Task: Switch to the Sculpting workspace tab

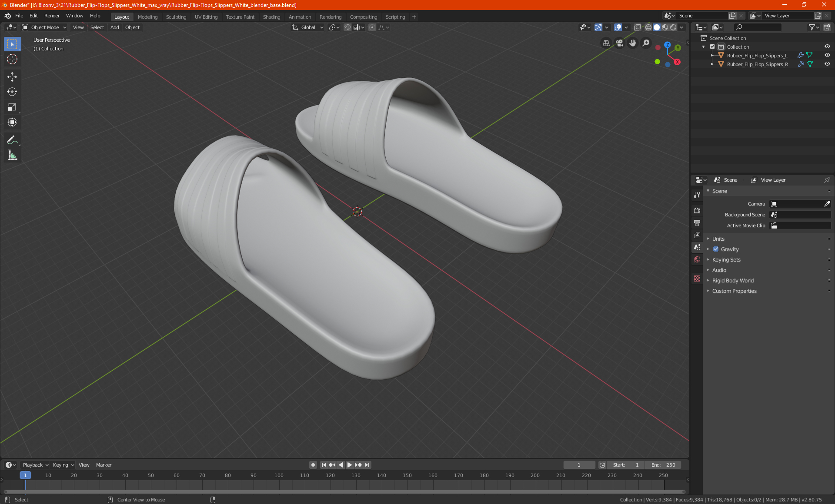Action: point(176,17)
